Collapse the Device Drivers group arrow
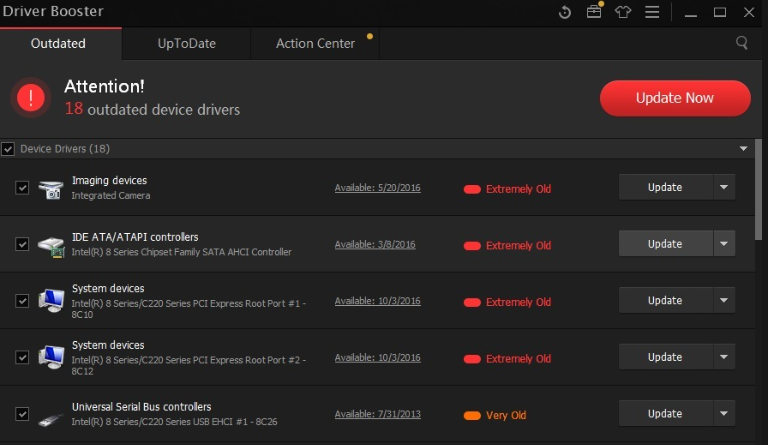This screenshot has height=445, width=768. click(743, 148)
